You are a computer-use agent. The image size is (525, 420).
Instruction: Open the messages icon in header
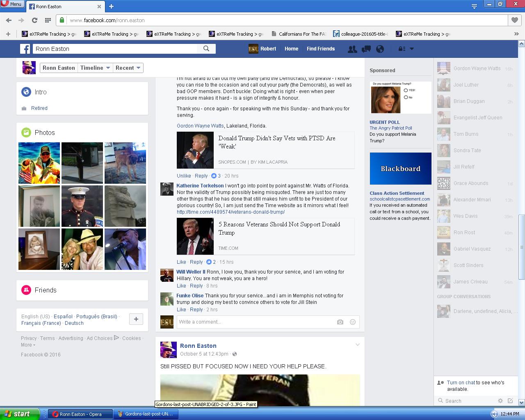(x=366, y=49)
